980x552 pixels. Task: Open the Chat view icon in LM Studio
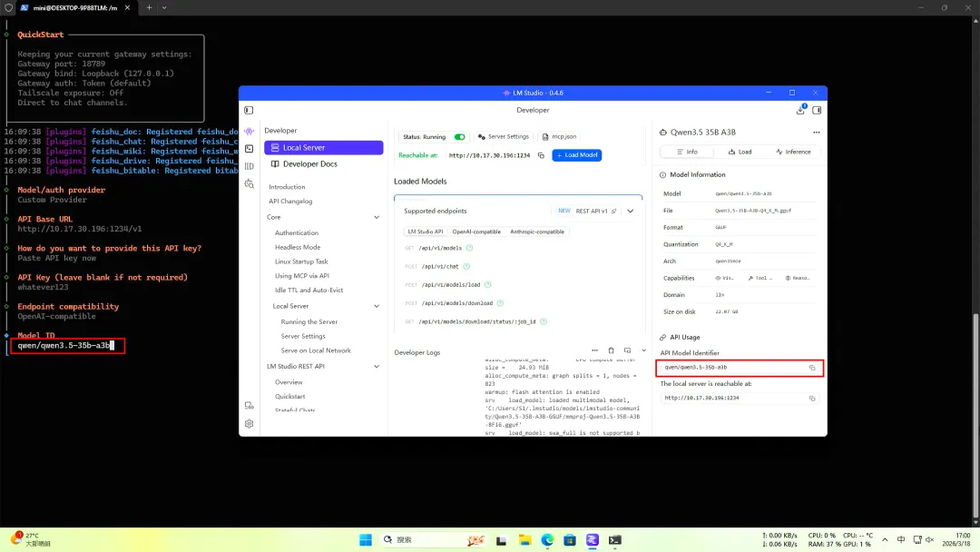tap(250, 132)
